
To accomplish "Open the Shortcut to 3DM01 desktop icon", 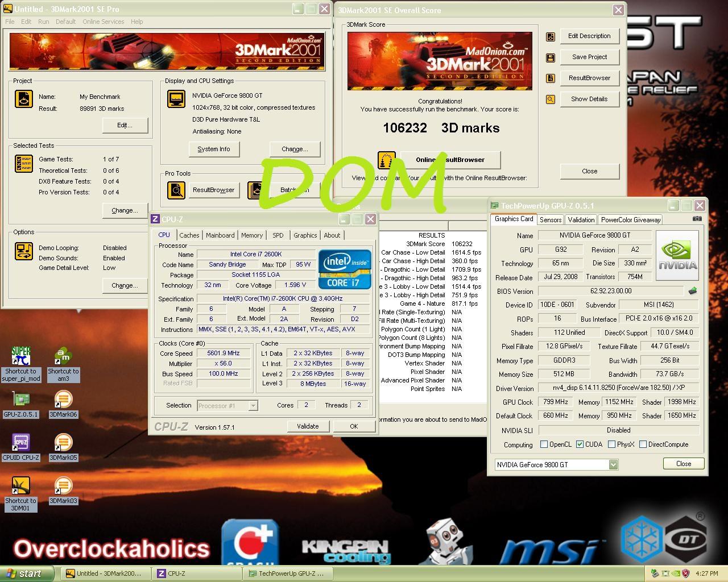I will click(x=21, y=493).
